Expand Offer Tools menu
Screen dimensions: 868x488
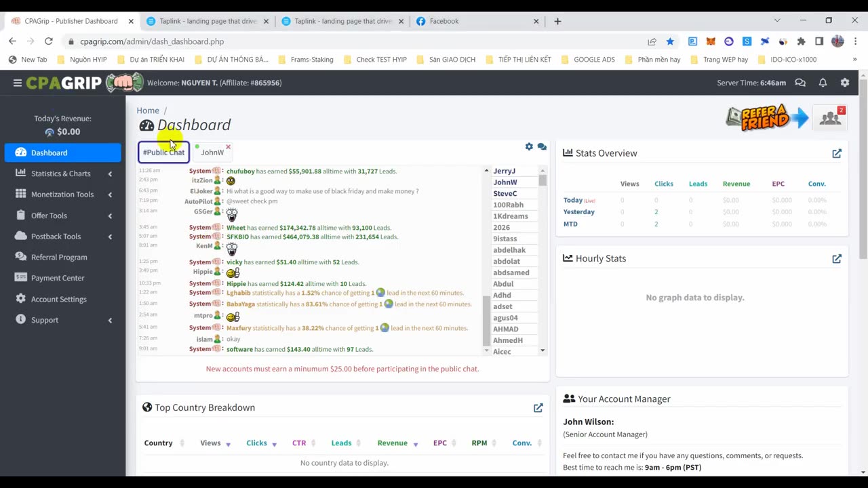point(62,216)
